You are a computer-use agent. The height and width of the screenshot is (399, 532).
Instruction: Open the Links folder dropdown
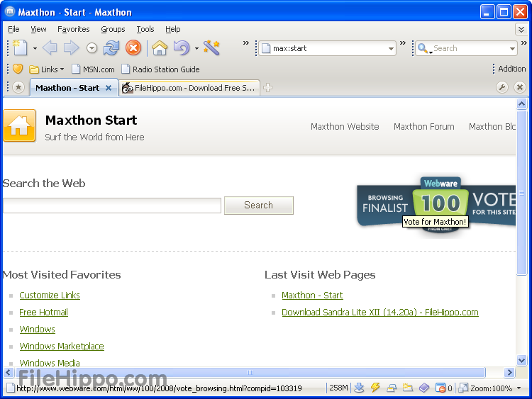pos(47,69)
